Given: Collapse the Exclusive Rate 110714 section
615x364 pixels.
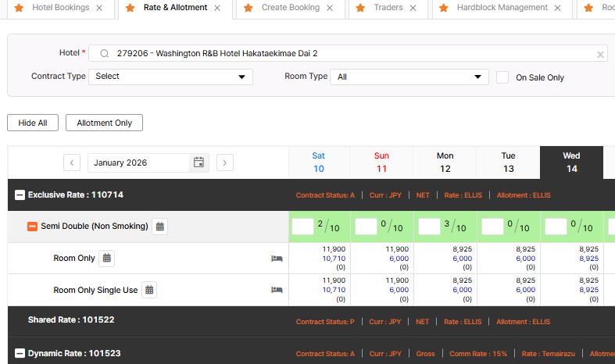Looking at the screenshot, I should point(20,194).
